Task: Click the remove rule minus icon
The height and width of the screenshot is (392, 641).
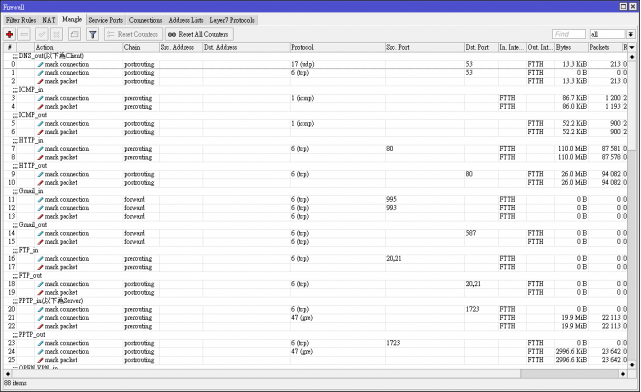Action: point(25,34)
